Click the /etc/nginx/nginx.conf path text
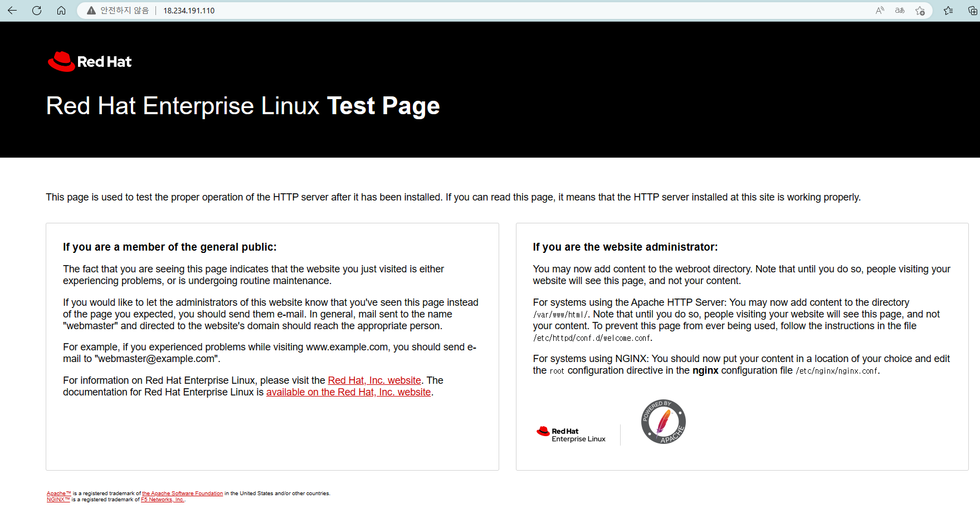The height and width of the screenshot is (523, 980). (x=837, y=371)
